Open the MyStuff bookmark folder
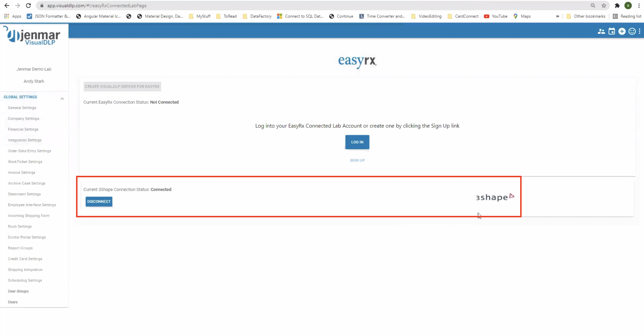 point(200,16)
